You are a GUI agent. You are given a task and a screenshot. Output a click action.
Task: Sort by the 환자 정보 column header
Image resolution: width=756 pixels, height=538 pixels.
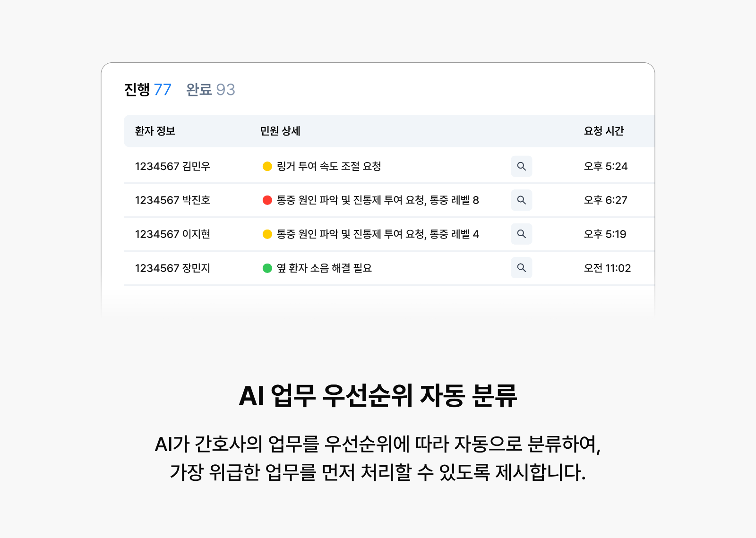(x=155, y=131)
